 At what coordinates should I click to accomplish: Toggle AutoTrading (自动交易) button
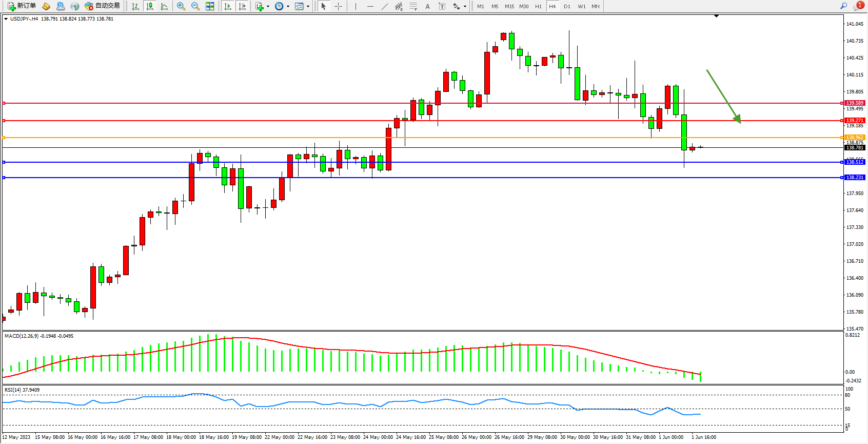102,6
